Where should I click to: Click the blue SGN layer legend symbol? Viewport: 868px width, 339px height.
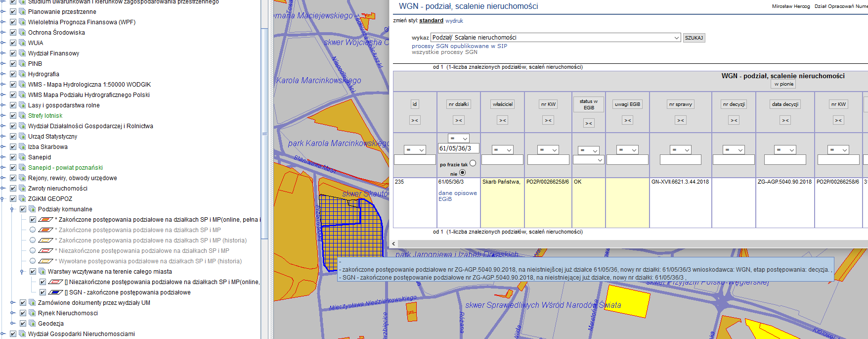click(x=55, y=292)
